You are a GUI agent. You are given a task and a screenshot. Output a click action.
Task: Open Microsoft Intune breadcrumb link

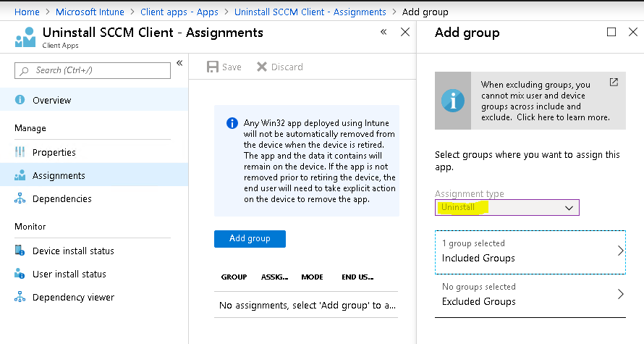[x=90, y=12]
